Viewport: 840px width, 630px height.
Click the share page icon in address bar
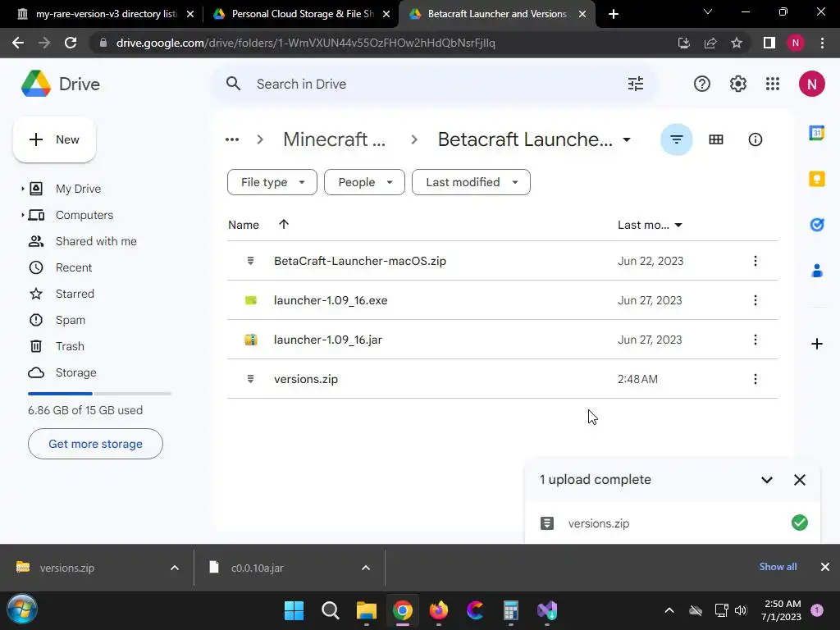pos(710,43)
